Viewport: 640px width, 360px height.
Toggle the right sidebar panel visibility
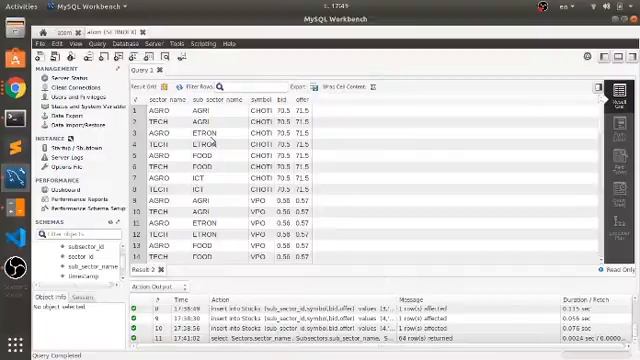click(x=632, y=57)
